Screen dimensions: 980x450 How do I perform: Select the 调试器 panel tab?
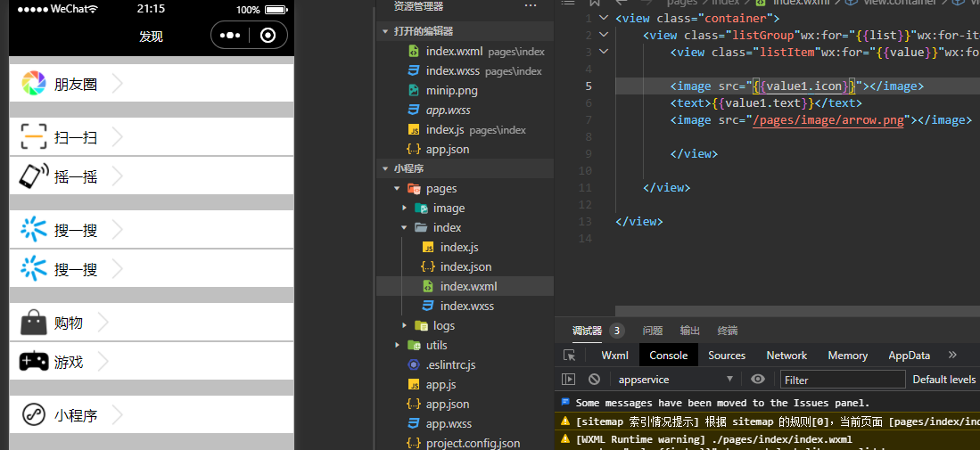click(587, 331)
